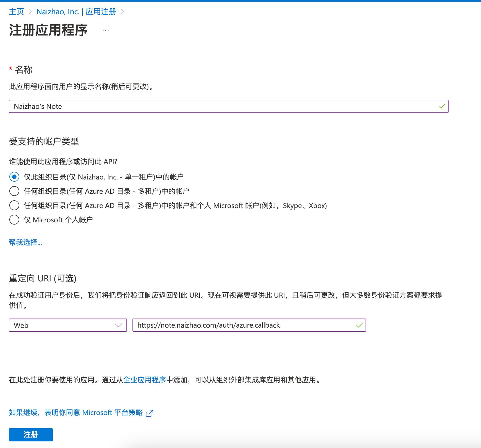Click the 注册 button
Viewport: 481px width, 448px height.
(31, 435)
